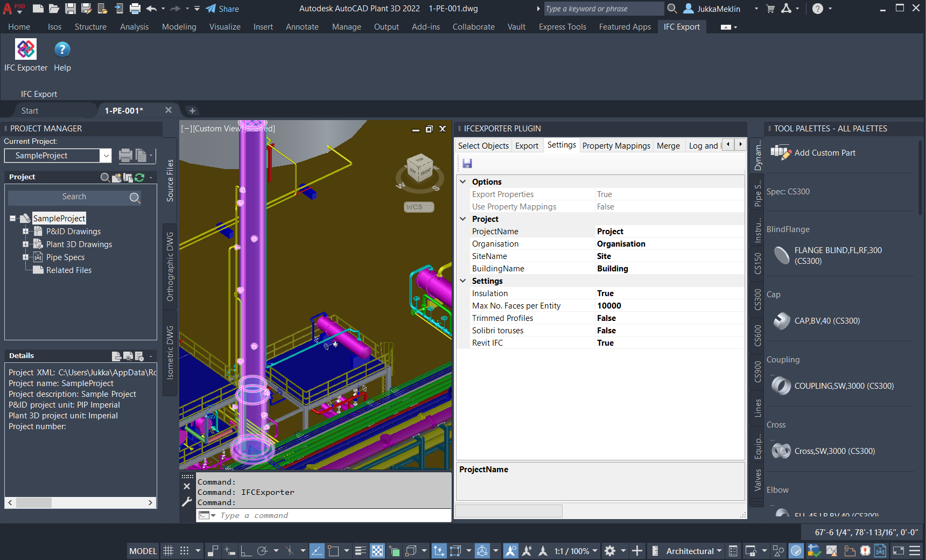Toggle the drawing grid display in status bar
This screenshot has height=560, width=926.
tap(168, 551)
